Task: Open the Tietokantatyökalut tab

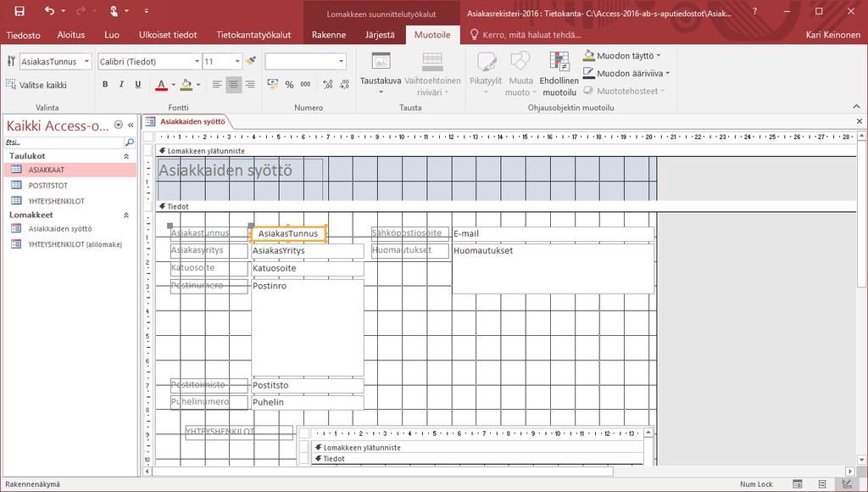Action: coord(253,35)
